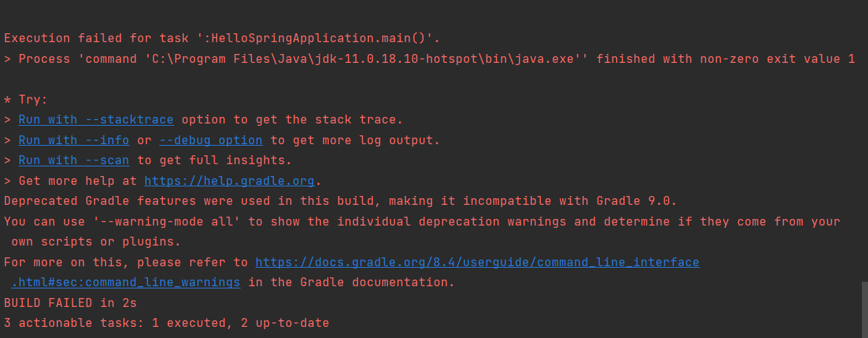Click the '.html#sec:command_line_warnings' link part

pos(126,283)
